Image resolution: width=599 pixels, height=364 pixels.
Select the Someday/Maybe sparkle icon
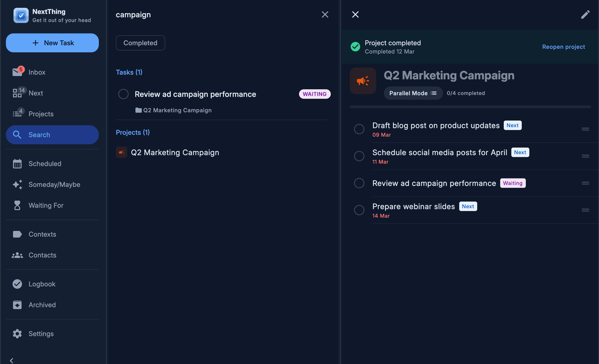click(x=17, y=184)
